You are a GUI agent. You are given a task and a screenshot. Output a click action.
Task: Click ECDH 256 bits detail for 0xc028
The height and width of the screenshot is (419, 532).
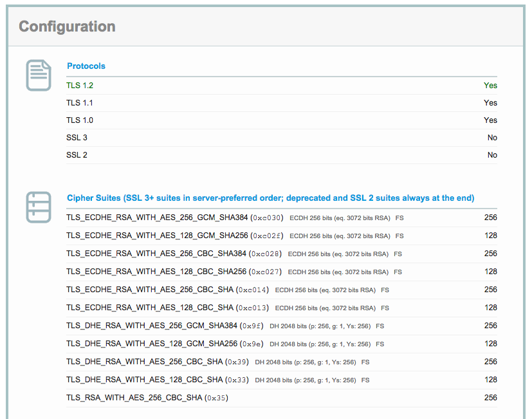tap(338, 254)
